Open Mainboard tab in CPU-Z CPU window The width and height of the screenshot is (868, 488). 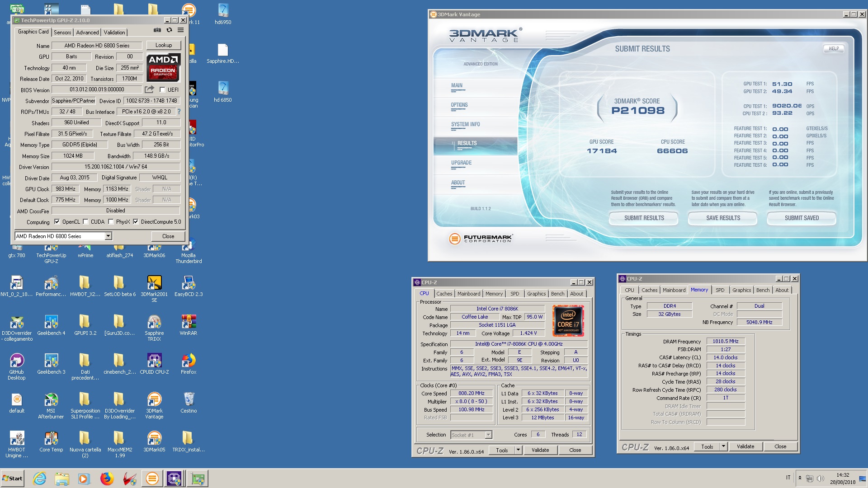click(x=469, y=294)
